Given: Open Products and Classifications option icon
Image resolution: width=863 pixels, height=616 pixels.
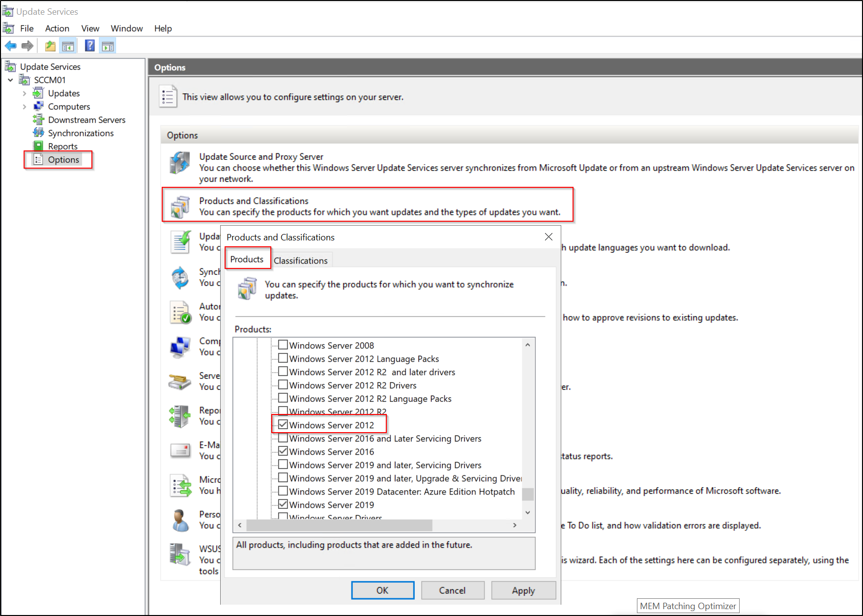Looking at the screenshot, I should coord(180,206).
